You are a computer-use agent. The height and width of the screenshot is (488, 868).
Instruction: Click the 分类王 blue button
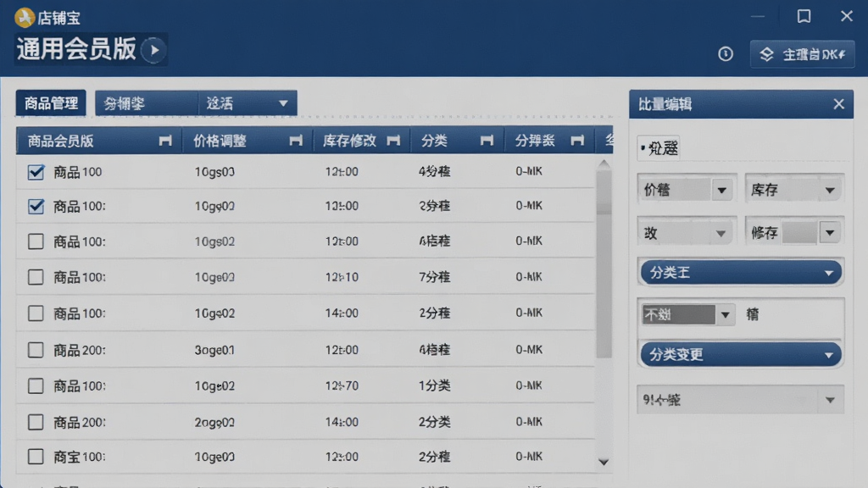tap(741, 273)
